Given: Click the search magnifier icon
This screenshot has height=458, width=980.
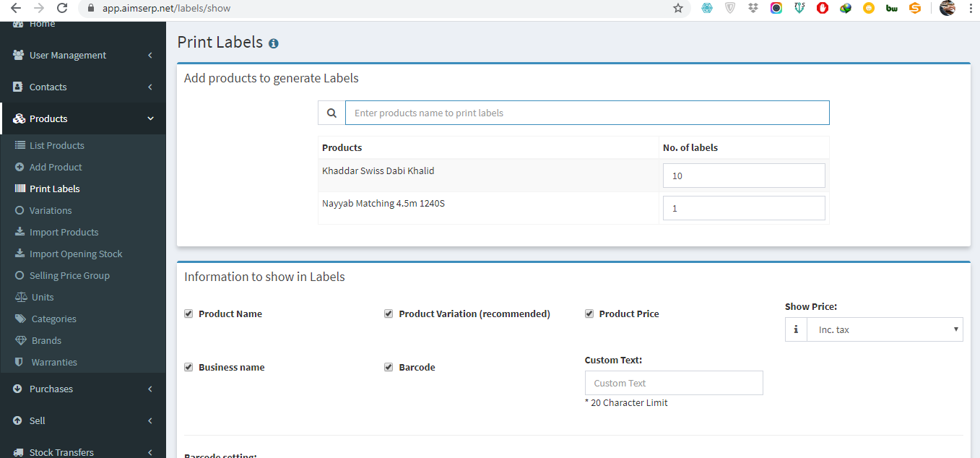Looking at the screenshot, I should [331, 113].
